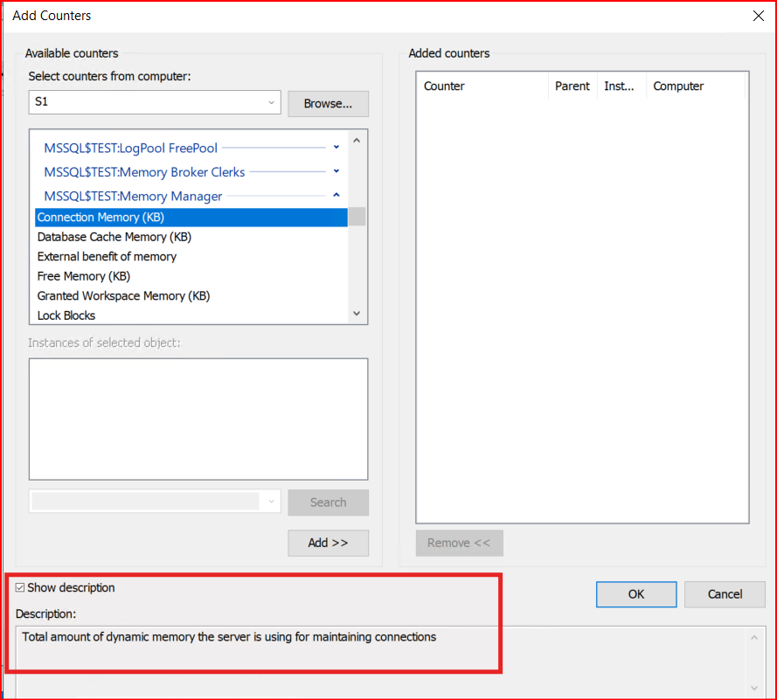
Task: Select Granted Workspace Memory (KB) counter
Action: click(x=123, y=296)
